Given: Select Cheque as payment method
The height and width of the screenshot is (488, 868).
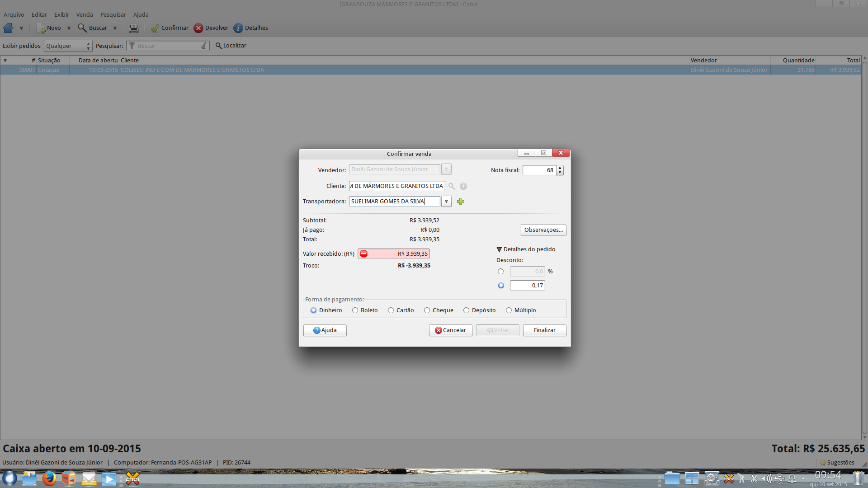Looking at the screenshot, I should (x=427, y=310).
